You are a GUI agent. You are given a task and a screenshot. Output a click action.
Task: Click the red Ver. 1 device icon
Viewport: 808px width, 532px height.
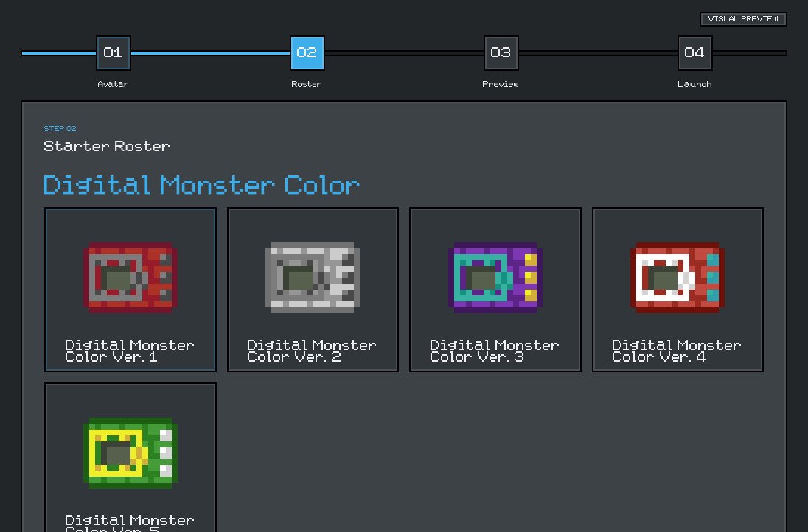tap(130, 278)
